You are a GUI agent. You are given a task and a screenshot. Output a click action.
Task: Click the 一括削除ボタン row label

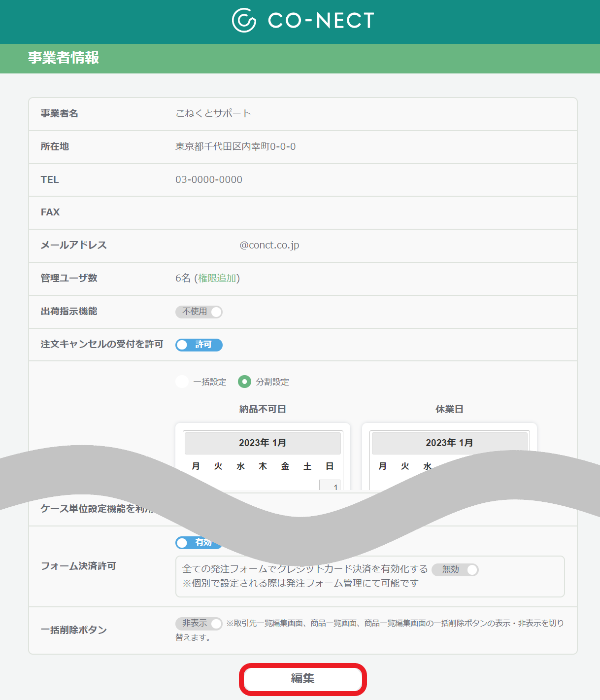pos(73,630)
